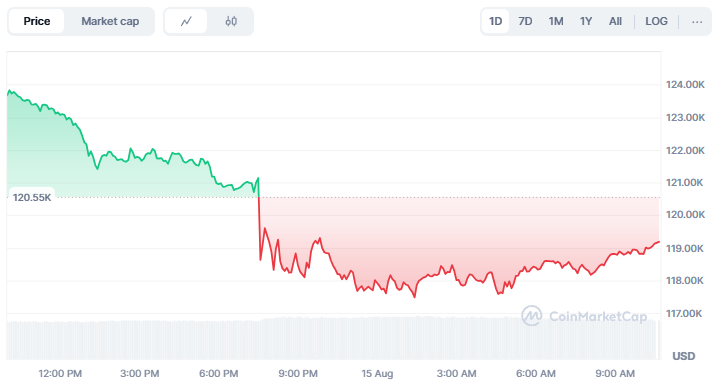This screenshot has width=721, height=387.
Task: Click the volume bars area under the chart
Action: pyautogui.click(x=332, y=338)
